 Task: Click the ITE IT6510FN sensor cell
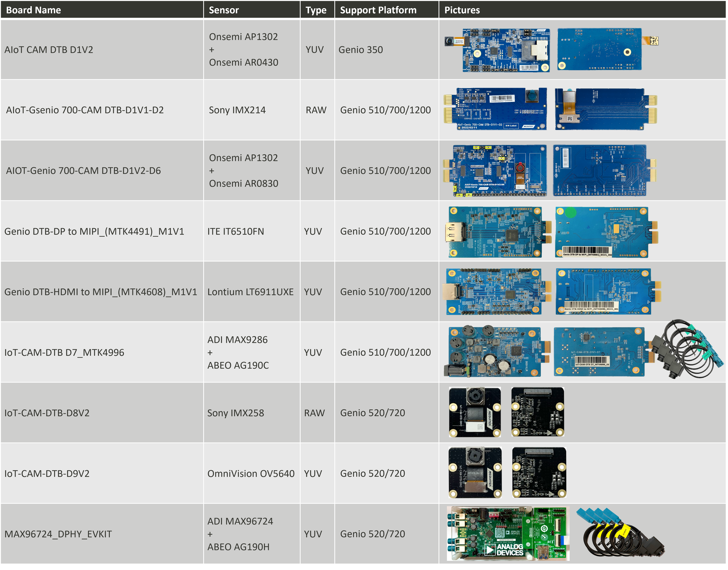235,231
